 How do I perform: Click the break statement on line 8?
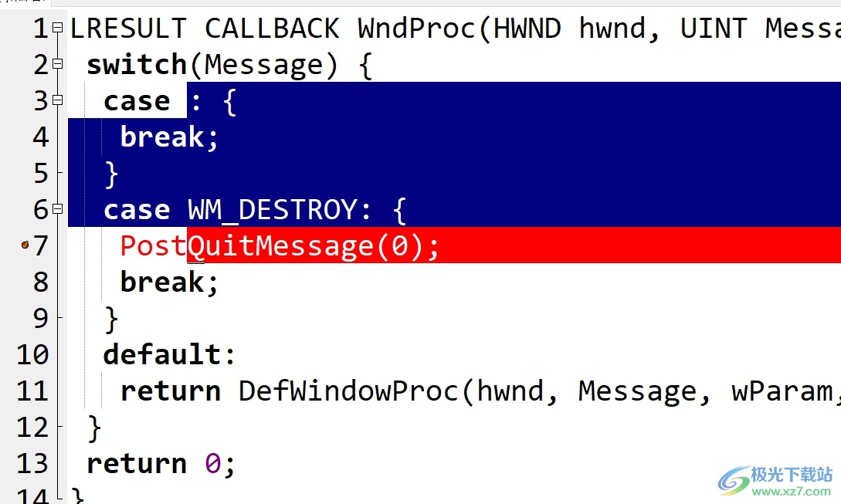[x=169, y=282]
